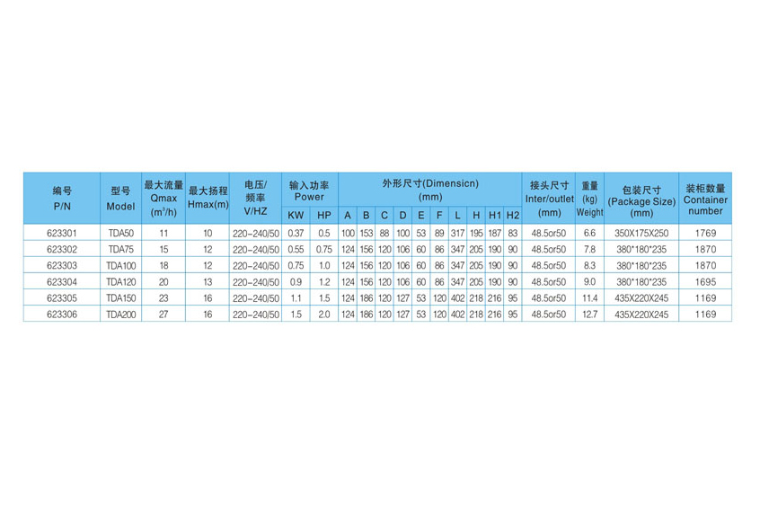Click the TDA150 model cell
This screenshot has height=532, width=760.
click(x=120, y=298)
